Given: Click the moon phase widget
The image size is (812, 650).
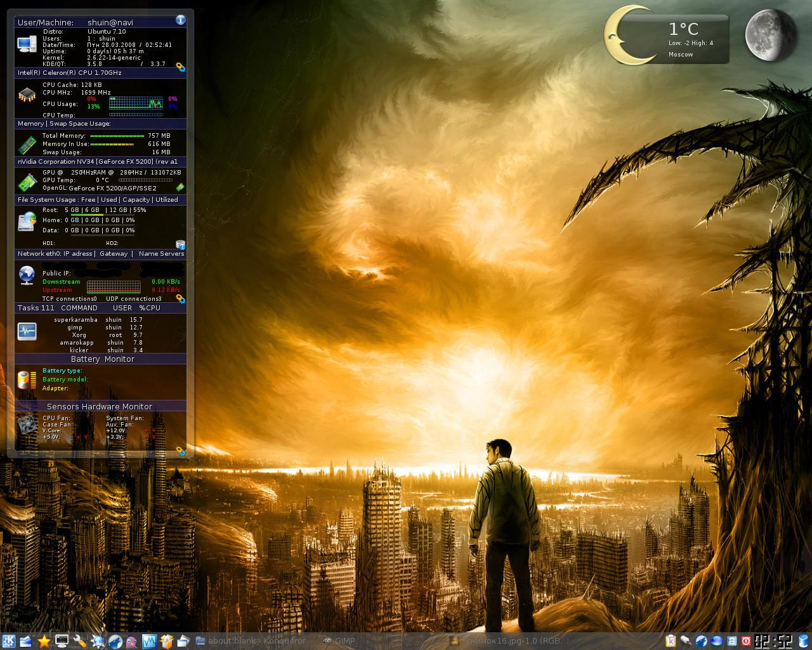Looking at the screenshot, I should [x=771, y=35].
